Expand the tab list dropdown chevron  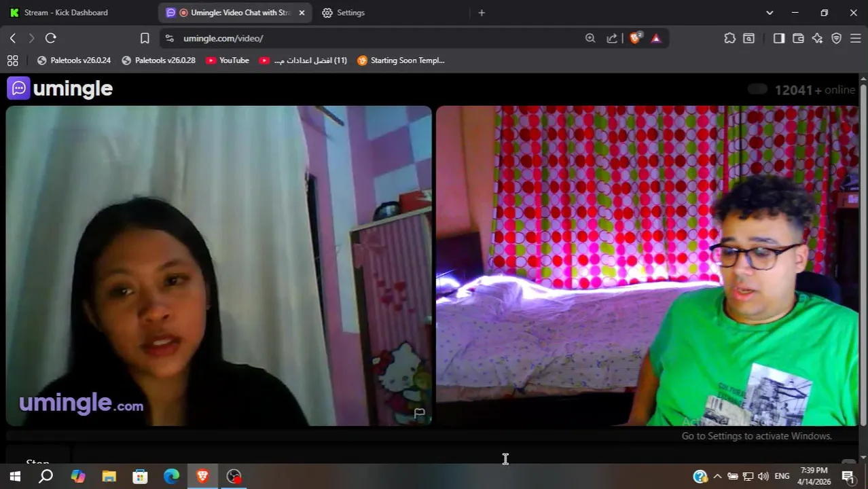click(x=770, y=13)
